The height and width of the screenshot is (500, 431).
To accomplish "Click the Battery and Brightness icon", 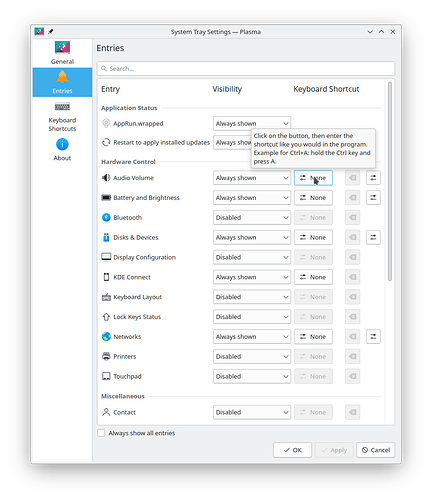I will click(x=106, y=198).
